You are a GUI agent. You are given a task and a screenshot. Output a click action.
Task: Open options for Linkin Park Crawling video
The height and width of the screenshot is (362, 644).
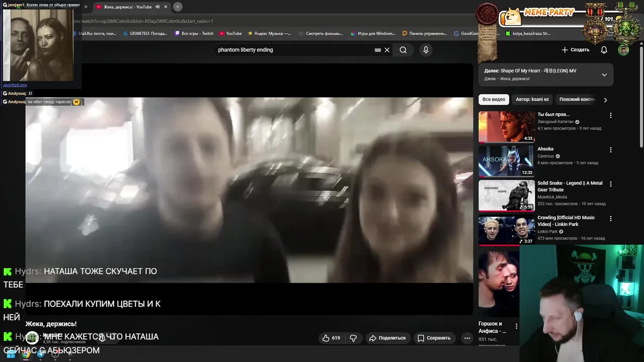point(611,219)
